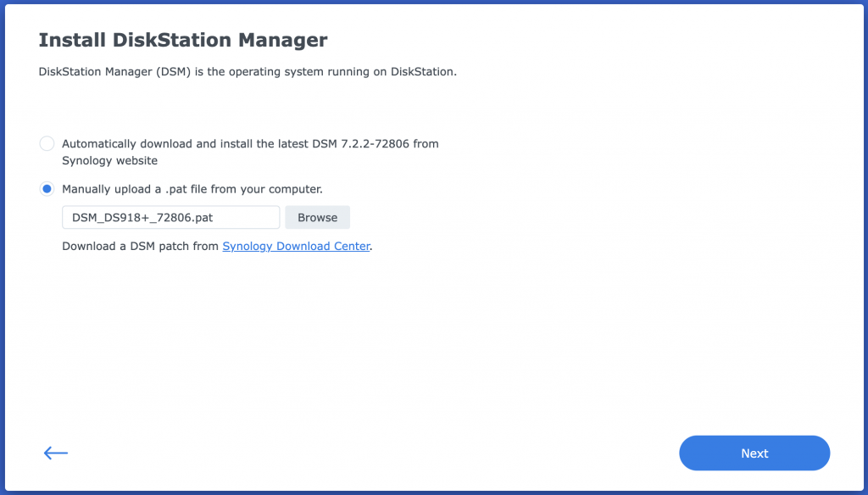The image size is (868, 495).
Task: Select the automatic download and install radio button
Action: click(x=47, y=144)
